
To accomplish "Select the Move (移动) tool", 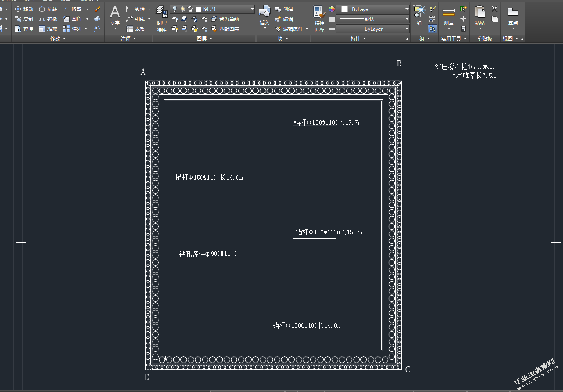I will pos(24,9).
